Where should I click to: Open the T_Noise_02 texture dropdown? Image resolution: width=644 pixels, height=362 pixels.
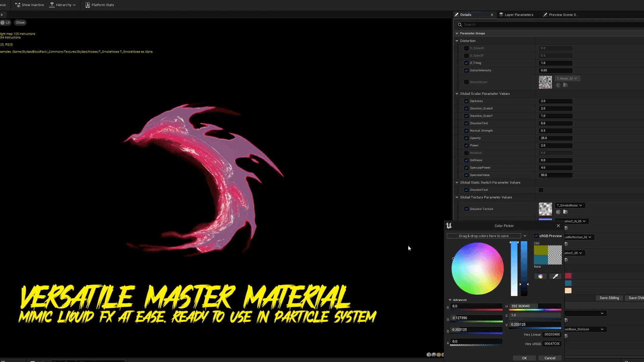[567, 78]
